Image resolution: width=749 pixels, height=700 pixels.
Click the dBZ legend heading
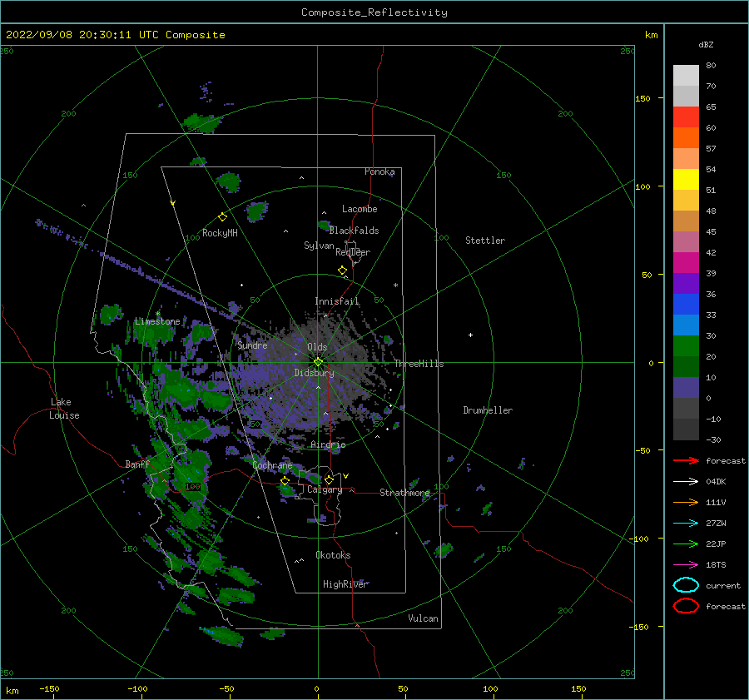[706, 44]
